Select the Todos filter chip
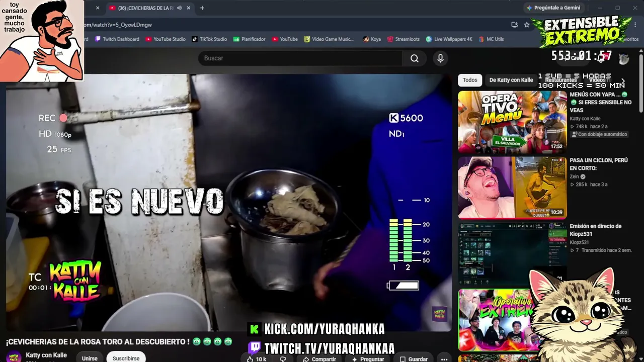This screenshot has width=644, height=362. coord(470,80)
